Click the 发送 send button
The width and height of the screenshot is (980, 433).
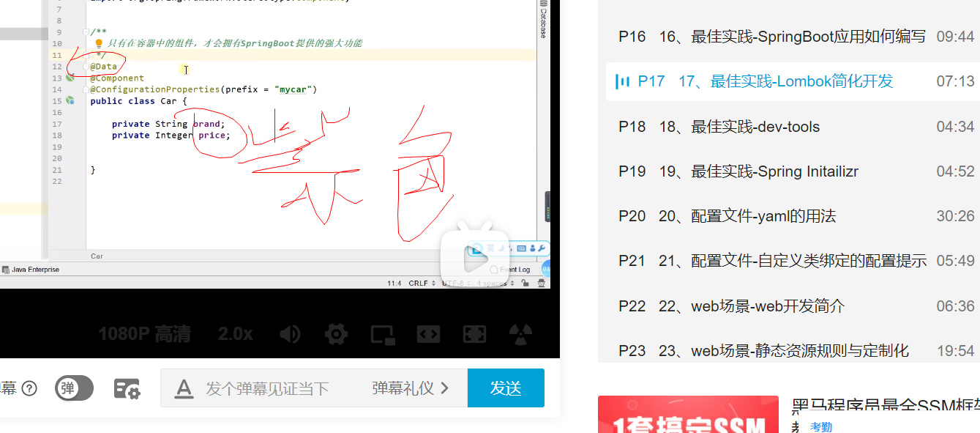(x=506, y=388)
